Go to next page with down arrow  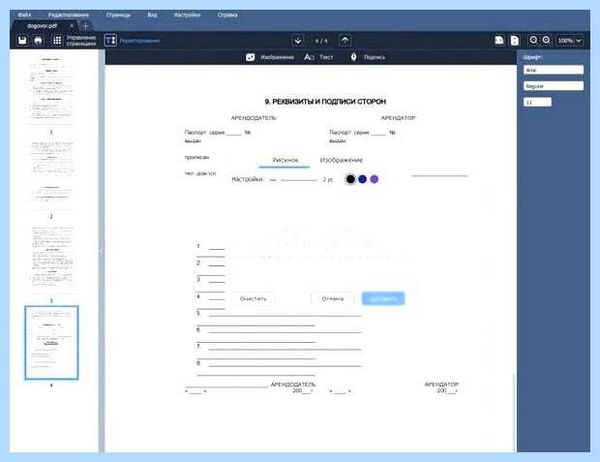(298, 41)
